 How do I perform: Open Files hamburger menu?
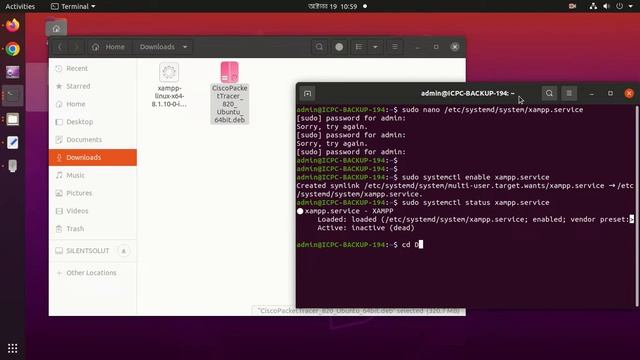(x=395, y=47)
